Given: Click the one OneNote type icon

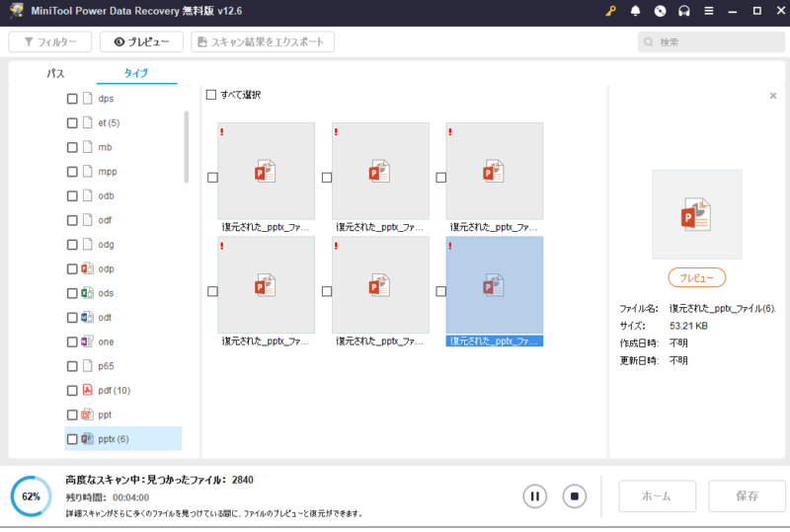Looking at the screenshot, I should [88, 342].
